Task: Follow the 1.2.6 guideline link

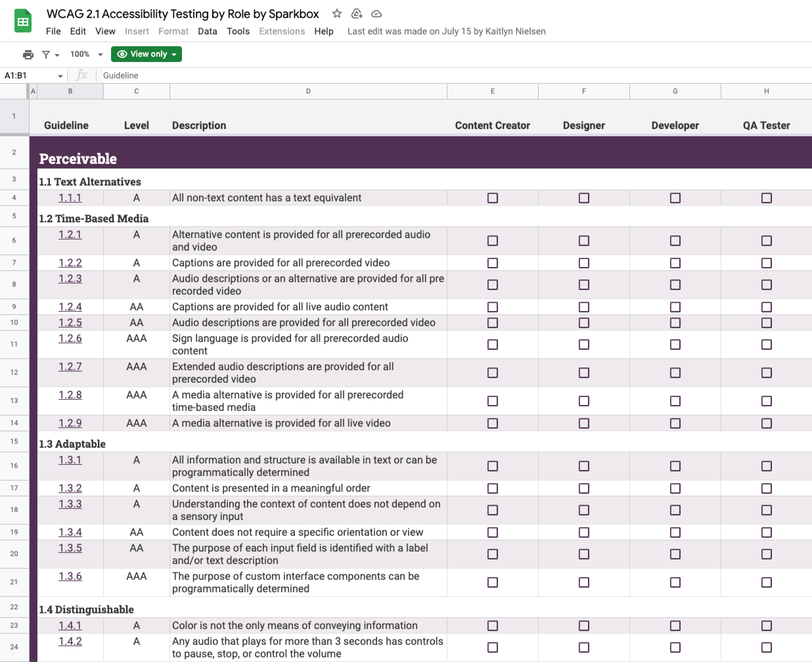Action: click(x=70, y=338)
